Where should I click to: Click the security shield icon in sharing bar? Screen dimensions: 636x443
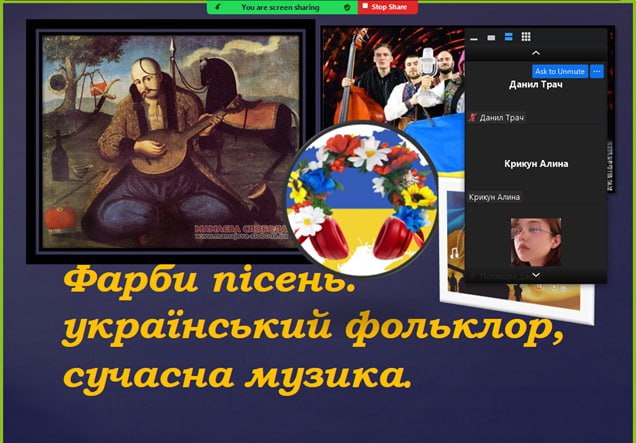coord(347,7)
